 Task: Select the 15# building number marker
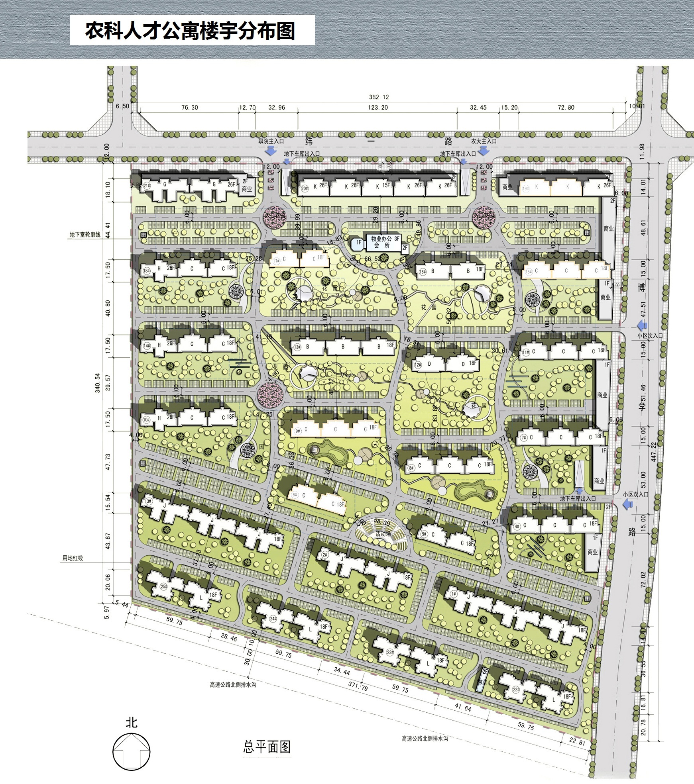coord(529,272)
